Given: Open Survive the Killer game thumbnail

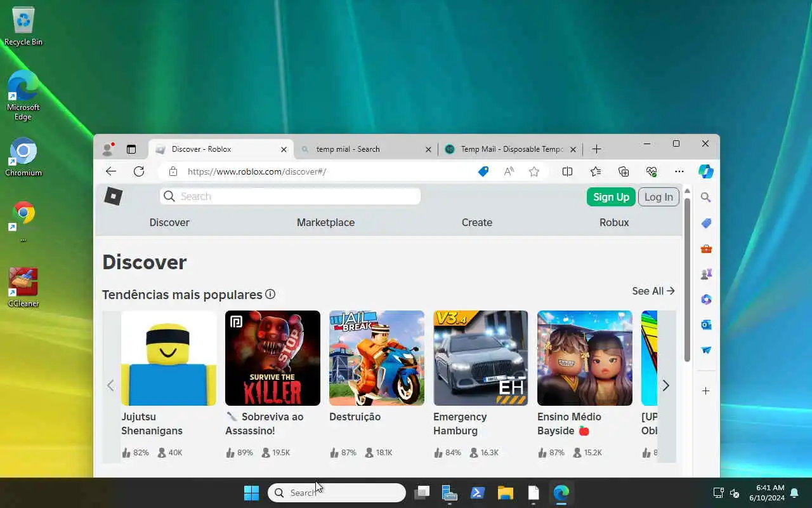Looking at the screenshot, I should pos(273,358).
